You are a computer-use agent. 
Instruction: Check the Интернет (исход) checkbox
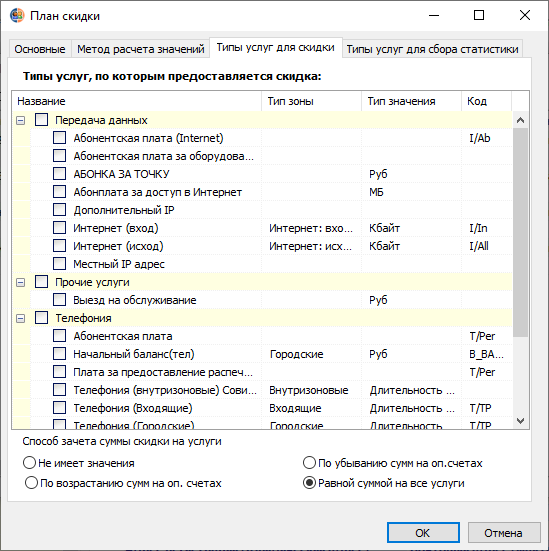pyautogui.click(x=59, y=246)
